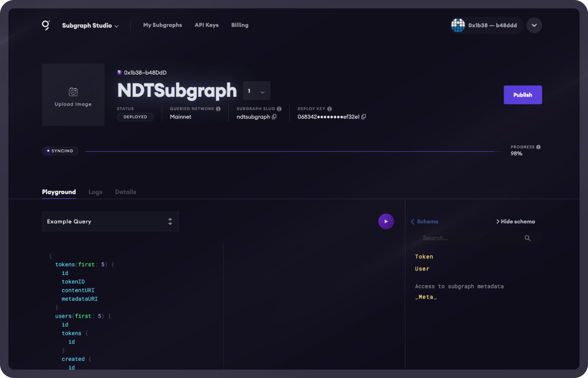
Task: Open the Subgraph Studio dropdown
Action: click(90, 26)
